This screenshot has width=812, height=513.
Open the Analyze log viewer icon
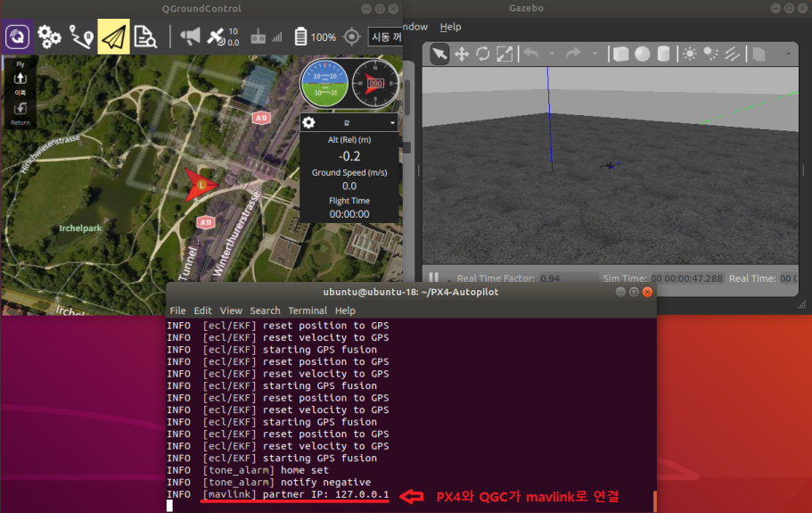point(145,37)
